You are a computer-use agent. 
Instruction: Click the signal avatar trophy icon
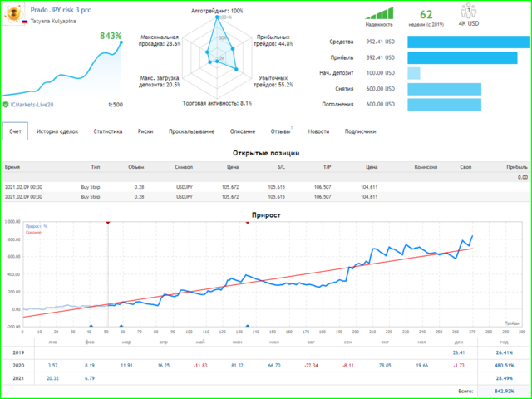coord(14,15)
